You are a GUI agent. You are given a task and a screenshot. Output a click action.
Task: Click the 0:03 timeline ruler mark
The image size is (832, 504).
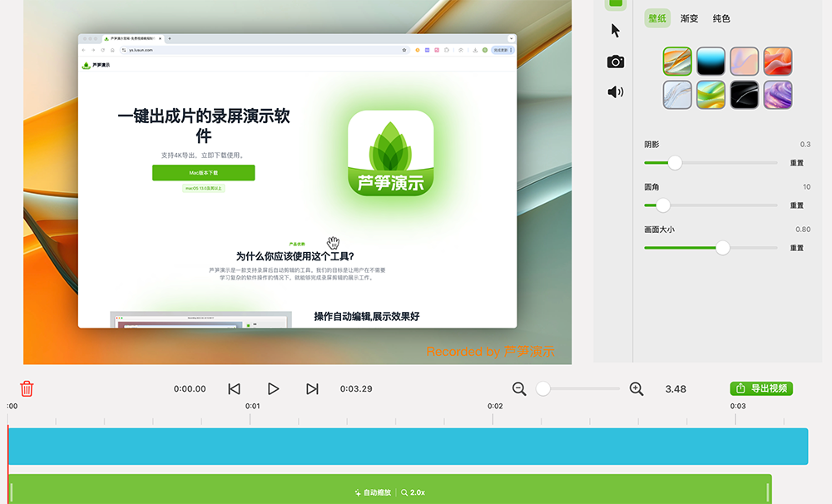click(737, 407)
